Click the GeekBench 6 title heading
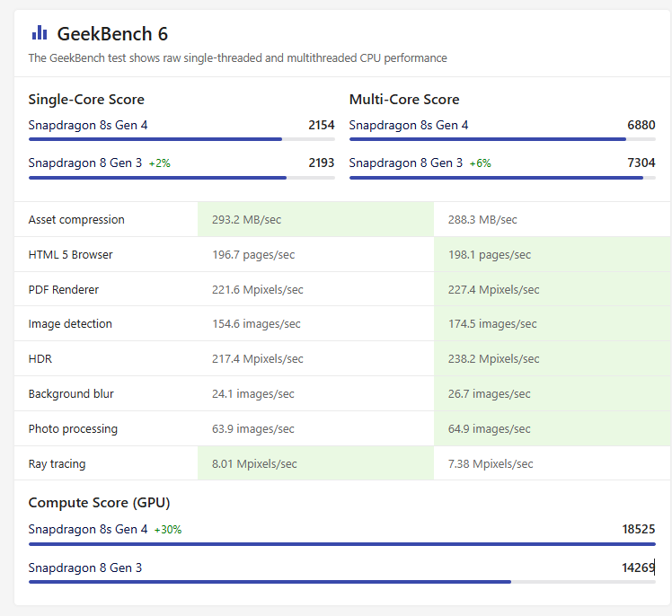Viewport: 672px width, 616px height. tap(112, 34)
